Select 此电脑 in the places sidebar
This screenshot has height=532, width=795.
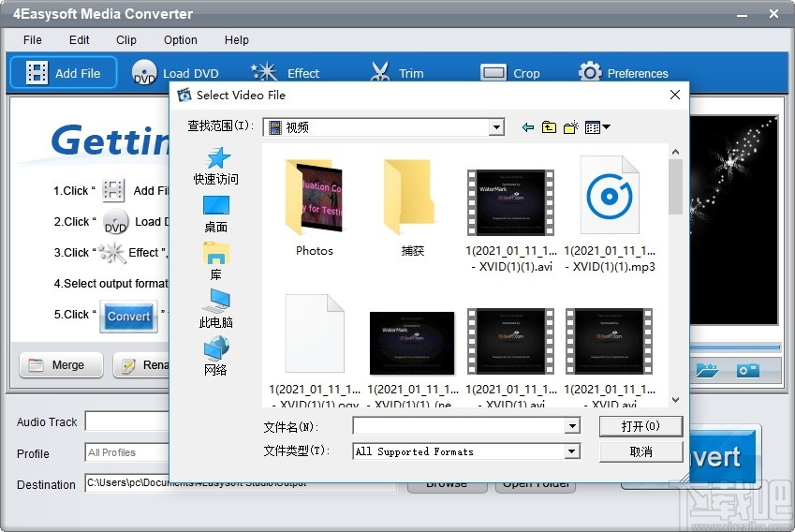[x=216, y=309]
